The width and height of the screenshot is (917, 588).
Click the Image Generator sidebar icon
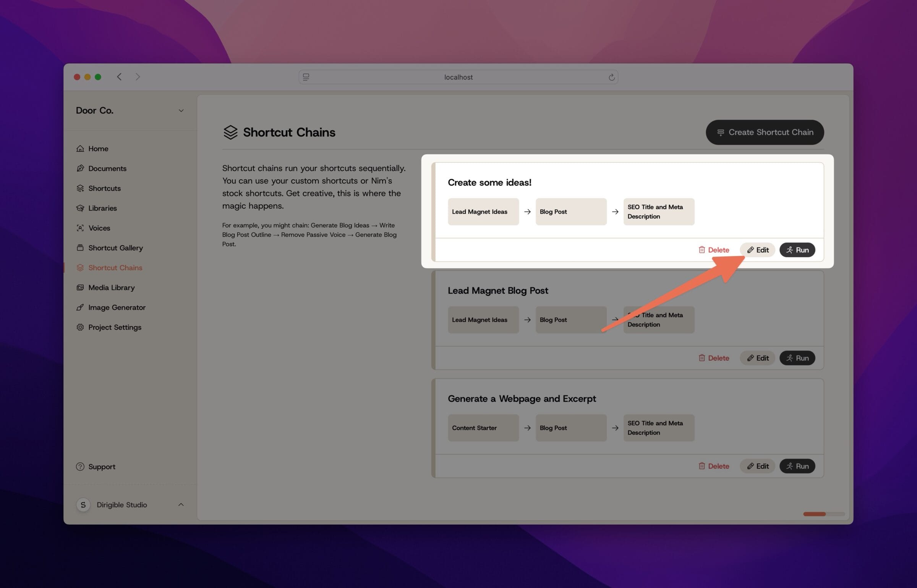(79, 307)
